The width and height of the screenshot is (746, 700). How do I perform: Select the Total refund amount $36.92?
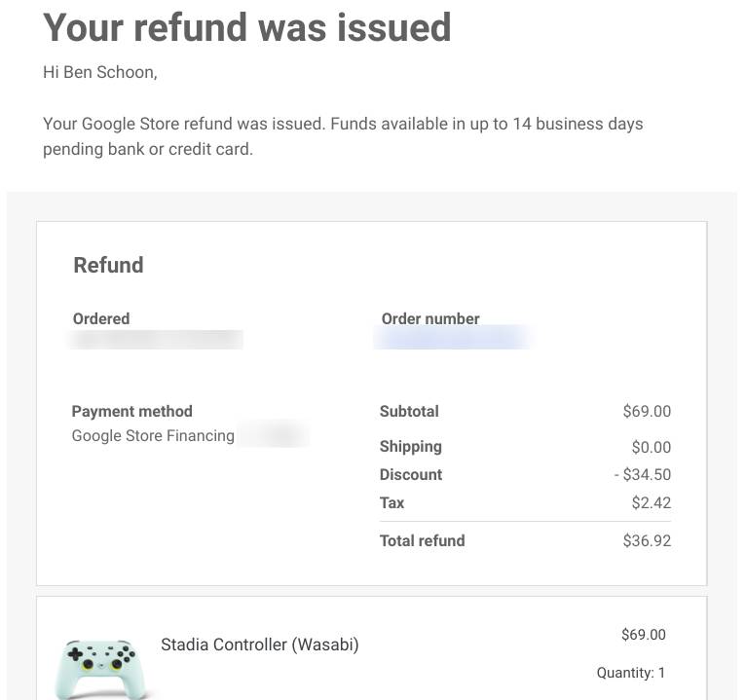pos(647,540)
